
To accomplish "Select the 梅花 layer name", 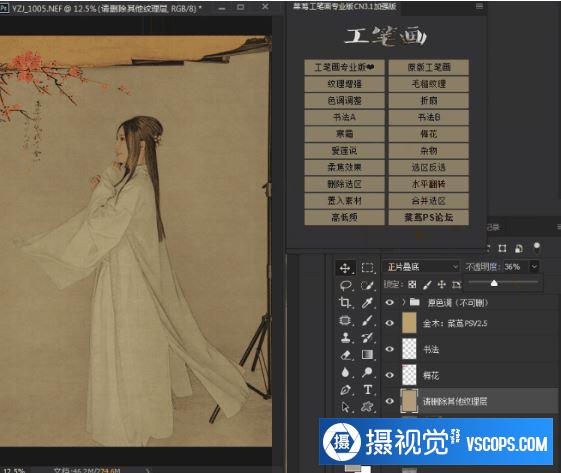I will tap(431, 375).
